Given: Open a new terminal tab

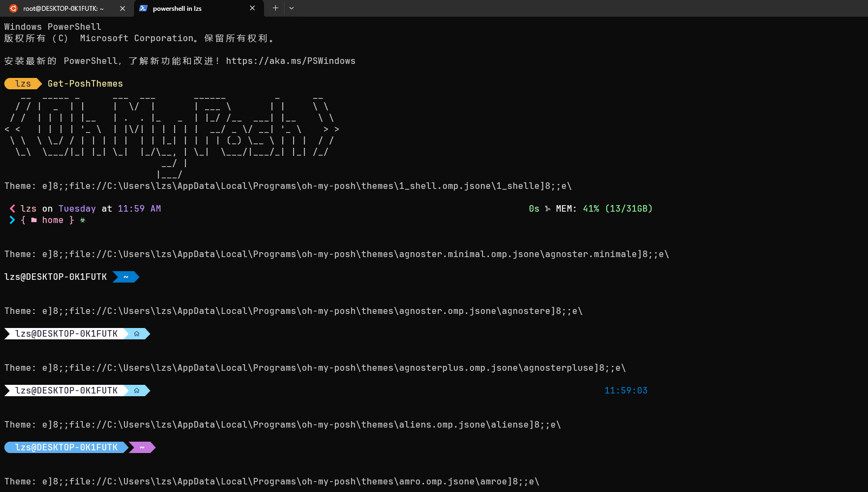Looking at the screenshot, I should 275,8.
